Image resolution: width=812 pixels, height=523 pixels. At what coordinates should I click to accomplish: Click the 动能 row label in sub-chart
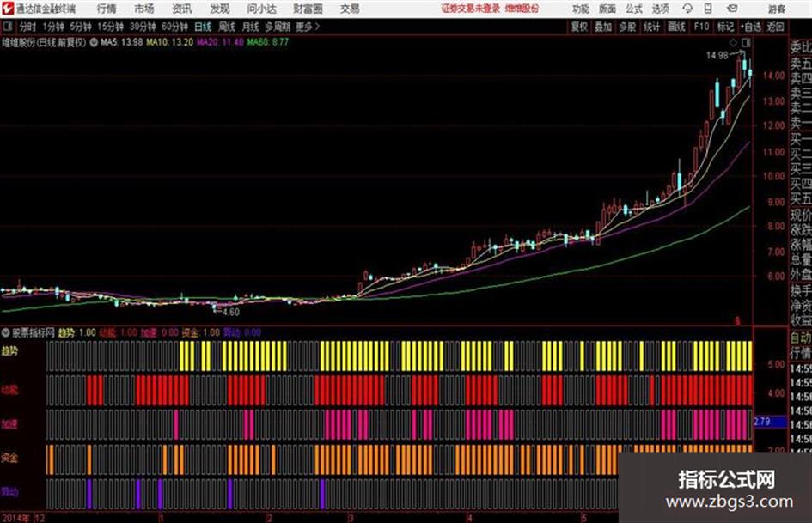tap(9, 390)
